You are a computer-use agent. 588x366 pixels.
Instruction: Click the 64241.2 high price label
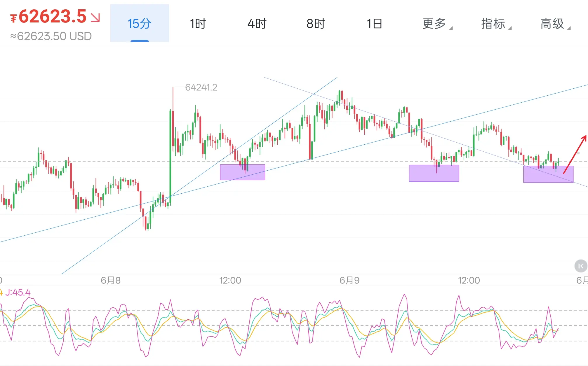click(x=201, y=87)
